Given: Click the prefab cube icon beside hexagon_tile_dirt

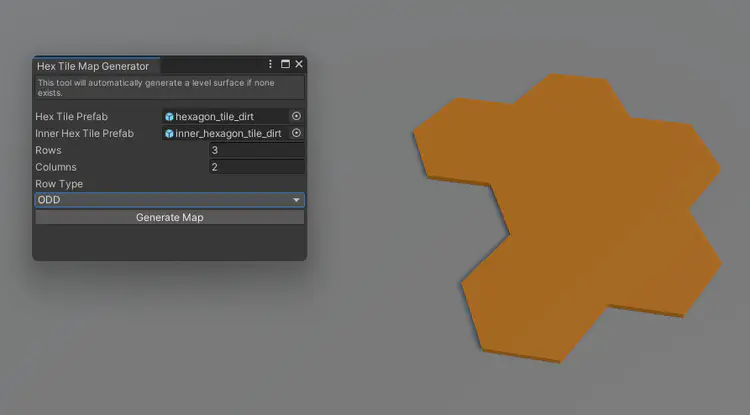Looking at the screenshot, I should [x=170, y=117].
